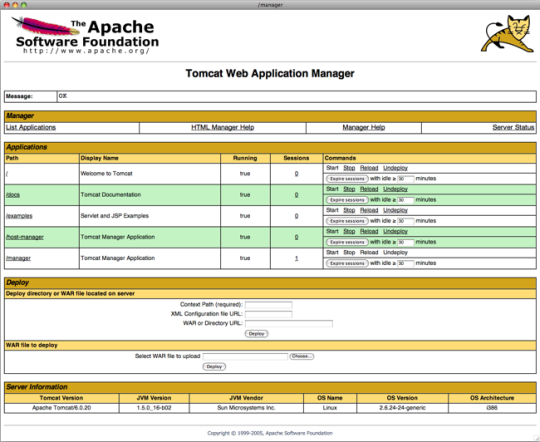Click the Tomcat cat logo
540x442 pixels.
[508, 34]
